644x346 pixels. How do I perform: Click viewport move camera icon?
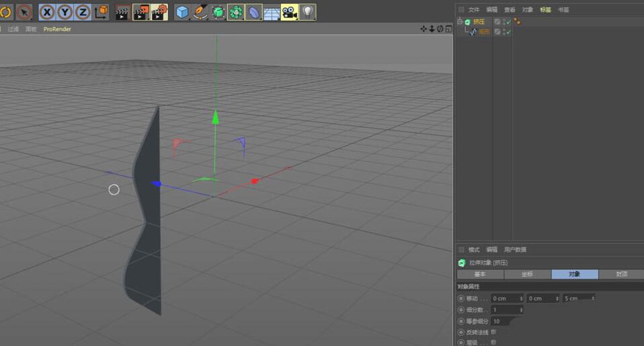pos(424,29)
